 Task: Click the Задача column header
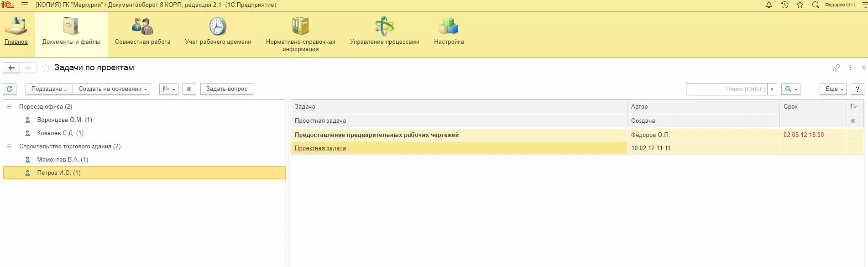tap(459, 106)
